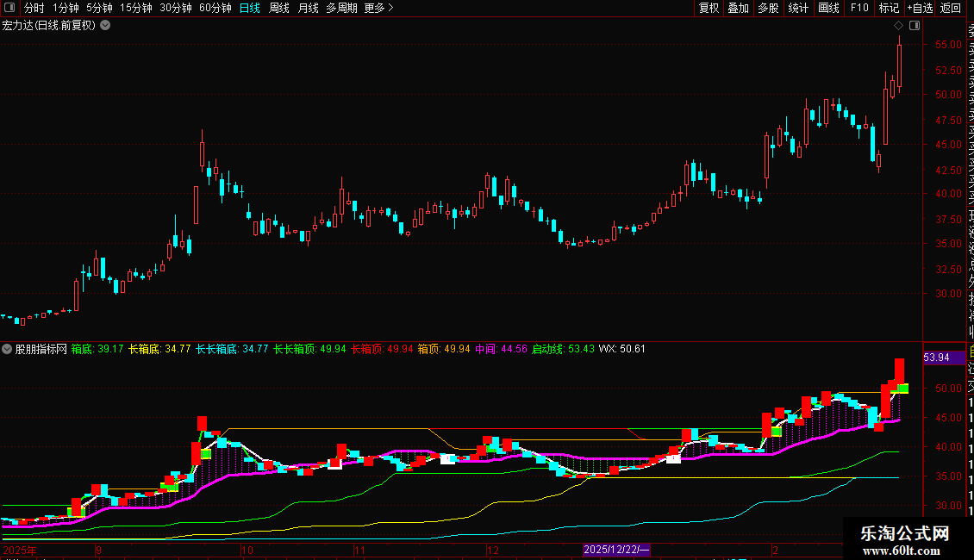This screenshot has width=974, height=560.
Task: Add the stock via +自选
Action: coord(919,8)
